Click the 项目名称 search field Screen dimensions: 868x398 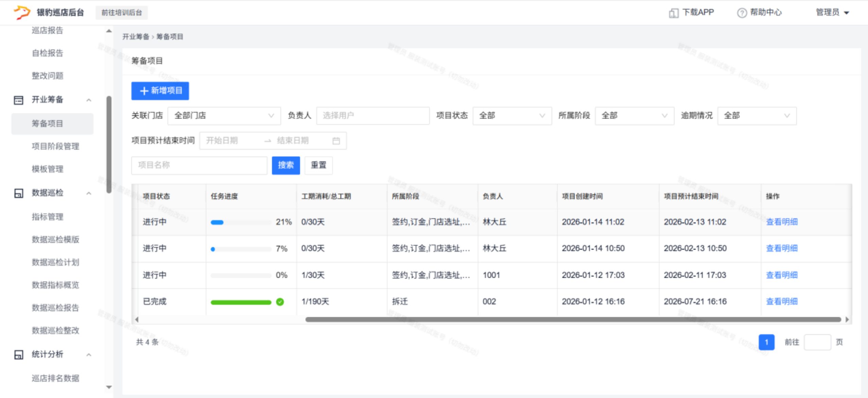click(x=199, y=165)
